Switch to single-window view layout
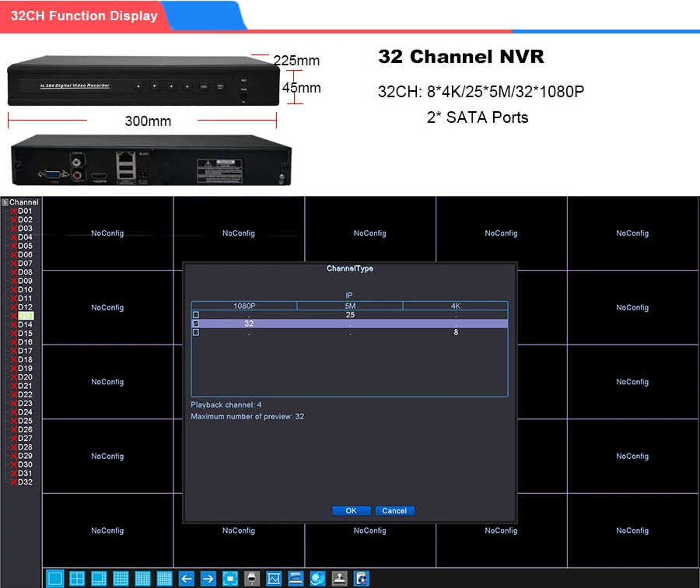 tap(55, 579)
